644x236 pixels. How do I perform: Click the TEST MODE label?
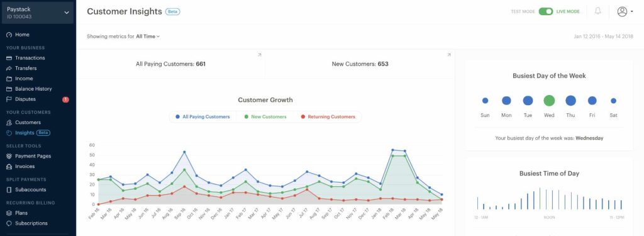point(523,11)
